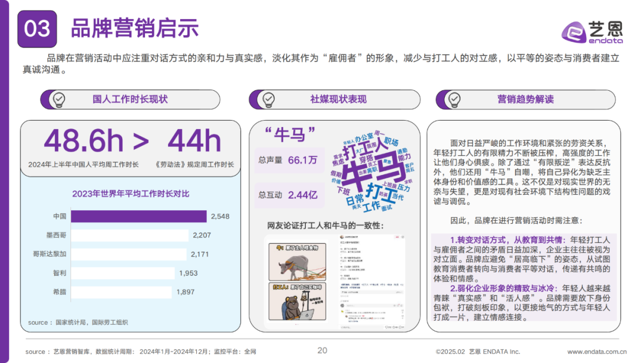Click the endata logo

point(592,32)
